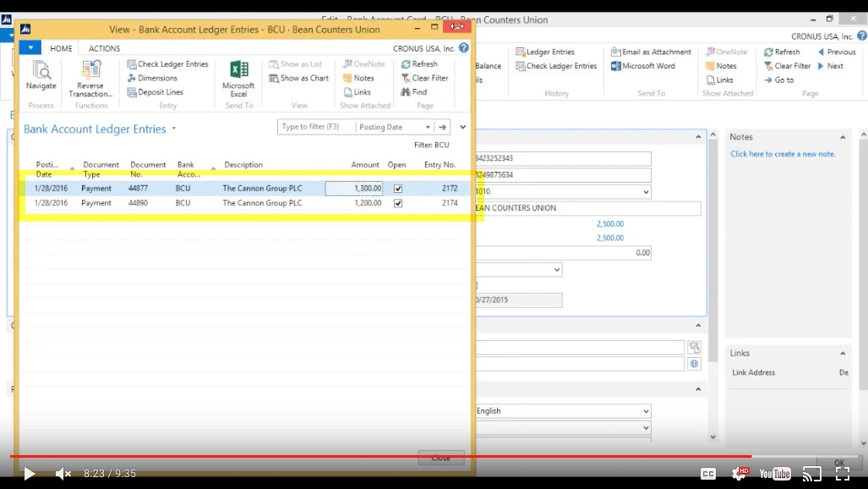Viewport: 868px width, 489px height.
Task: Open Navigate in the Ledger Entries ribbon
Action: pos(41,75)
